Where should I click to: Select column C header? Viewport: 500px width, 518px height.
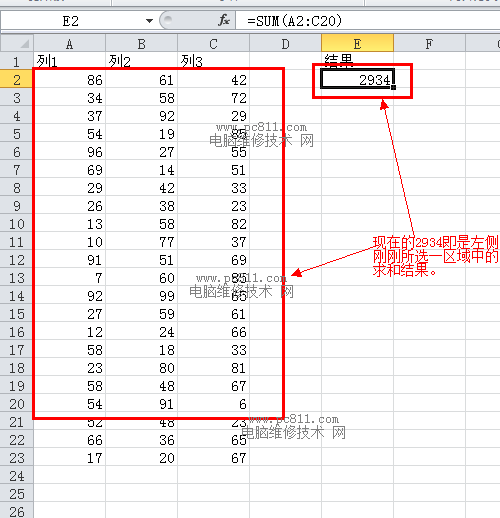[x=213, y=44]
